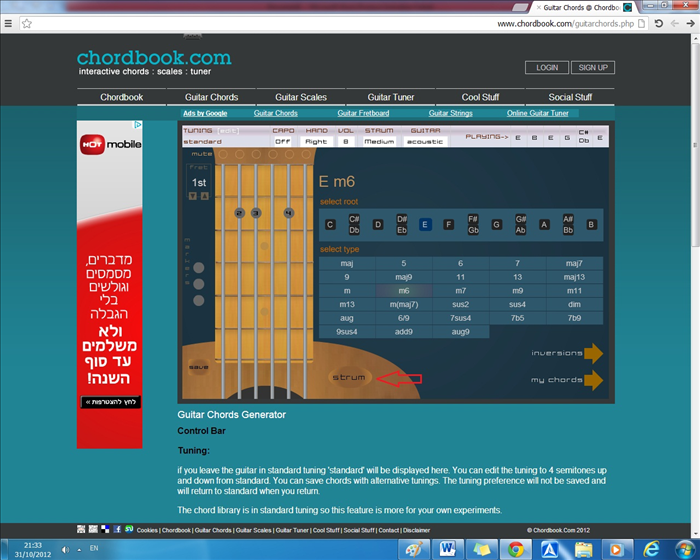Viewport: 700px width, 560px height.
Task: Open the Chrome menu icon
Action: coord(8,24)
